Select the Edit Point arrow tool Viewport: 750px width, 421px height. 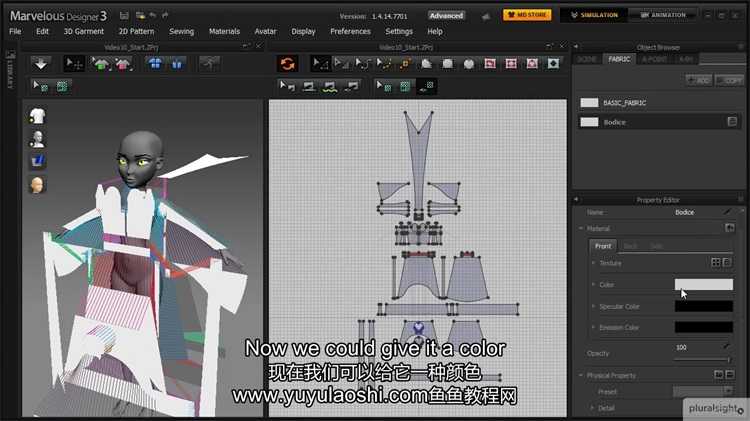click(342, 64)
